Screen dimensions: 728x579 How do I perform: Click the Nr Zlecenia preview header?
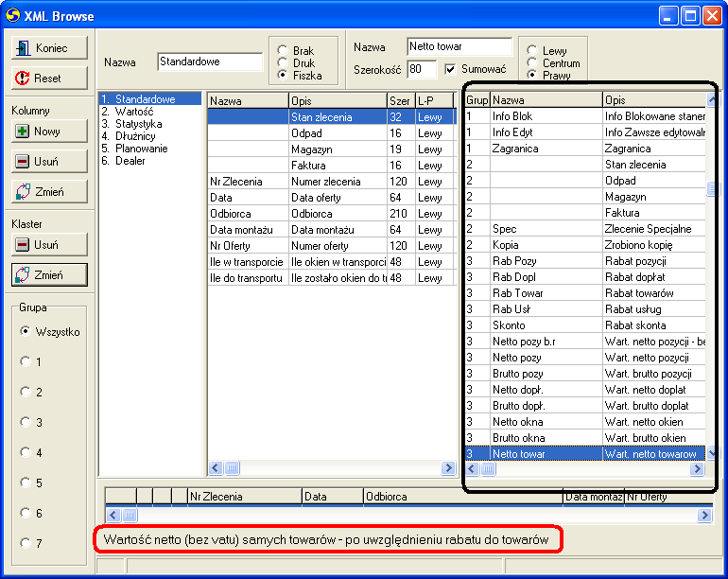(x=245, y=497)
